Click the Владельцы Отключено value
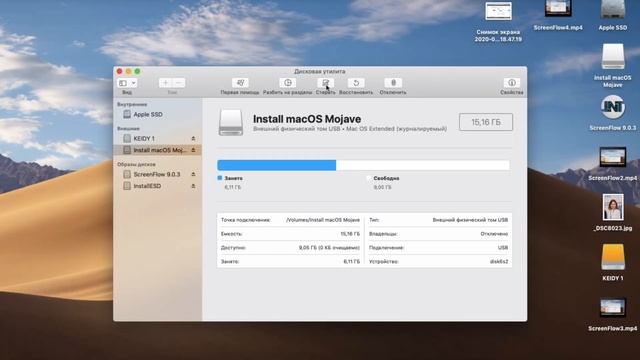 [x=494, y=234]
